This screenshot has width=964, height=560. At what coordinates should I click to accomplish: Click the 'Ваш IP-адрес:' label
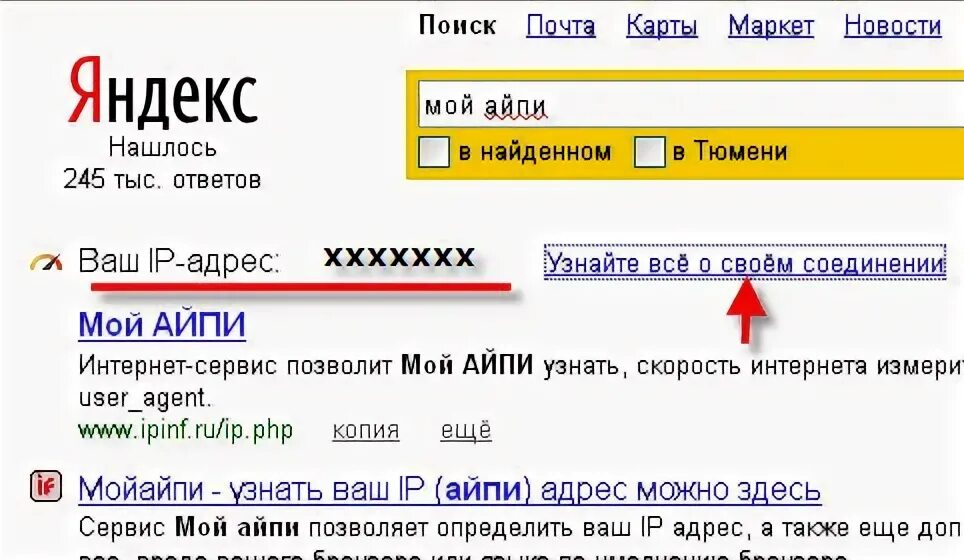point(179,262)
